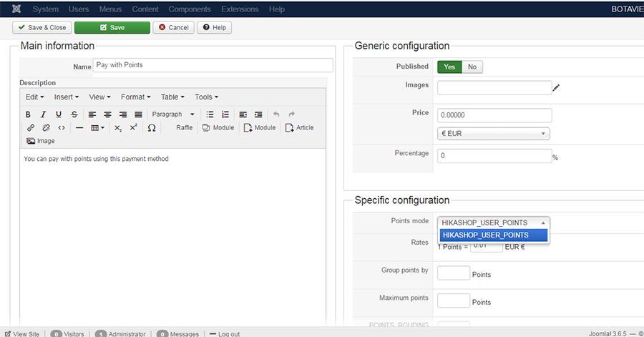
Task: Click the Percentage input field
Action: pos(494,156)
